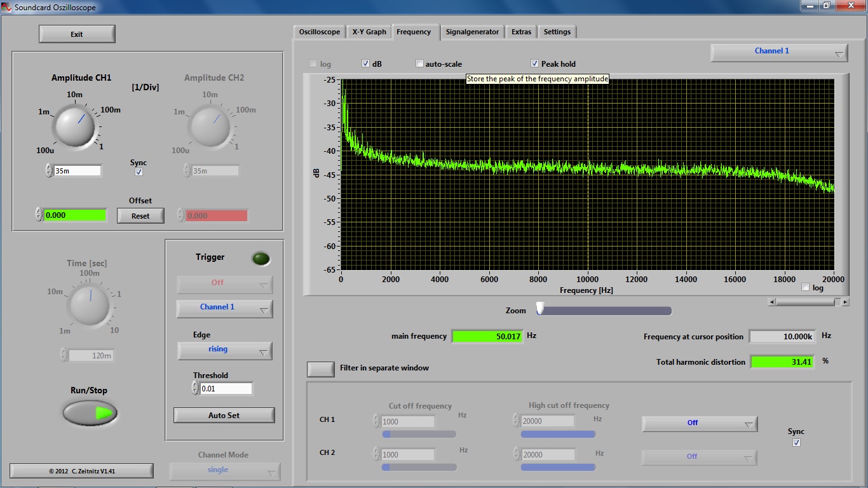Click the Threshold input field
The image size is (868, 488).
(x=226, y=388)
